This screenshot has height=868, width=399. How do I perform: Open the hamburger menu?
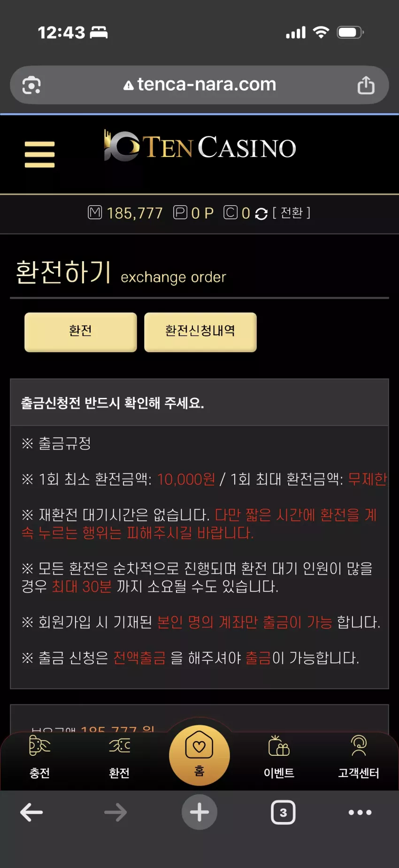coord(39,154)
